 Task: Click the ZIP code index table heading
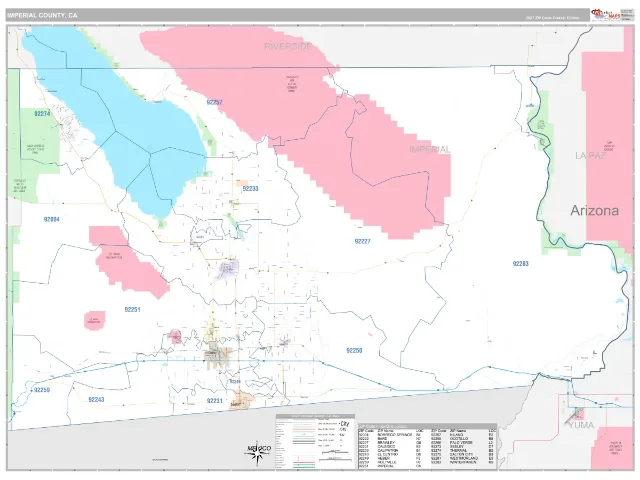click(427, 427)
